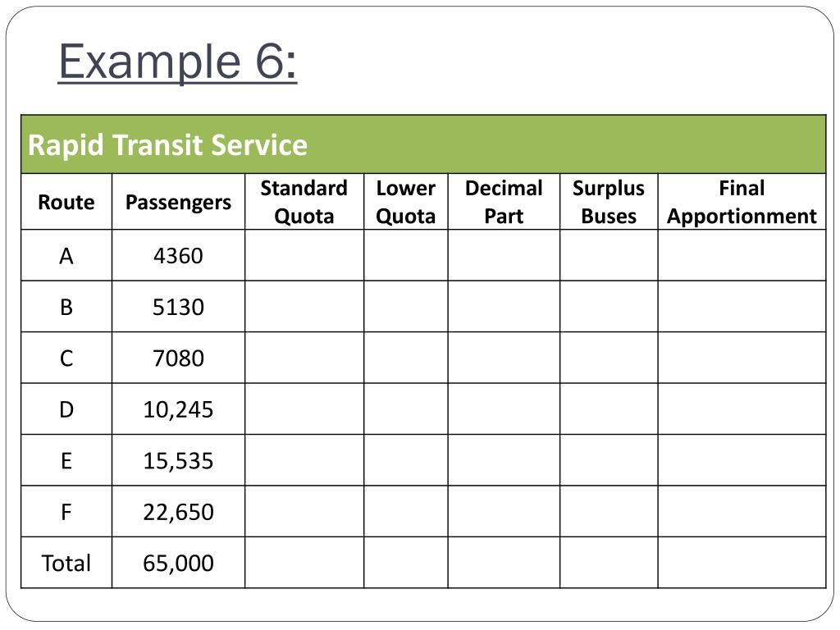Select the 15,535 passengers cell

point(178,461)
